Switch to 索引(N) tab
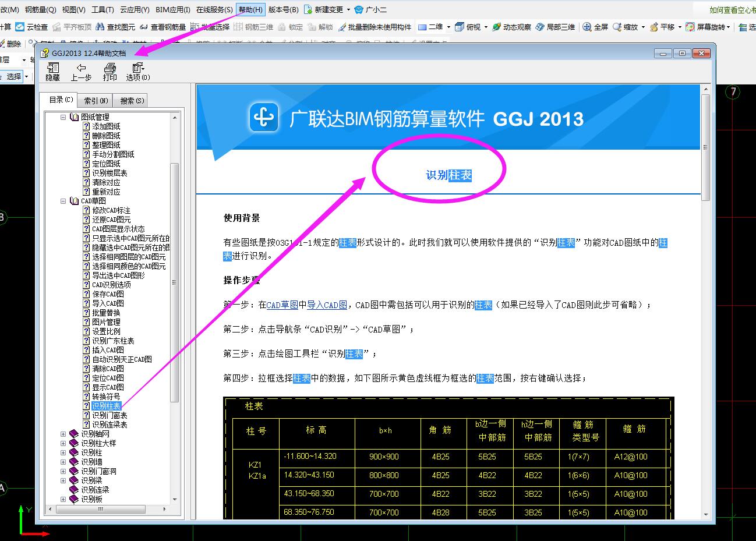The height and width of the screenshot is (541, 756). pos(95,101)
